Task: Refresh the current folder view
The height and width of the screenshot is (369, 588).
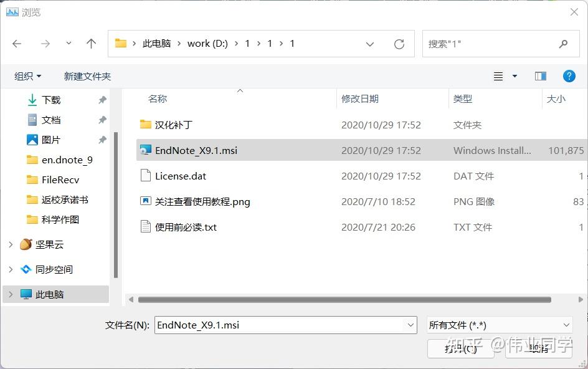Action: pyautogui.click(x=398, y=44)
